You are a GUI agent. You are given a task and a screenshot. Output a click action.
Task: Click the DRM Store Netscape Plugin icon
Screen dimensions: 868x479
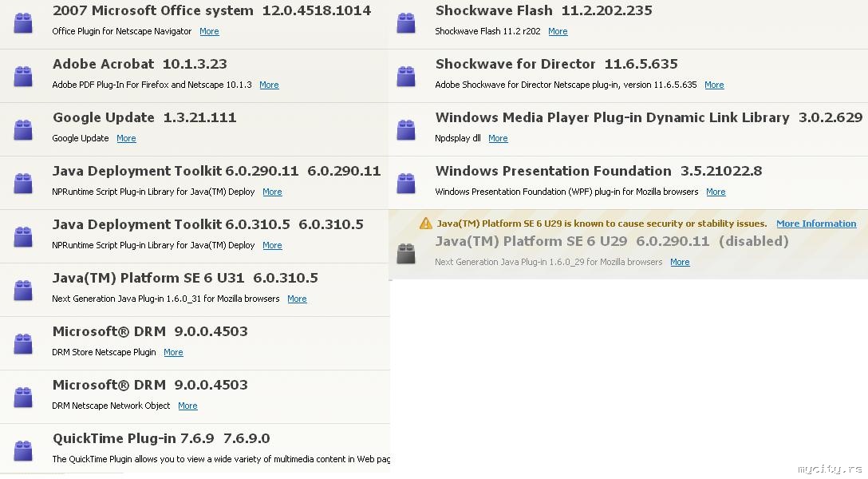(x=22, y=344)
